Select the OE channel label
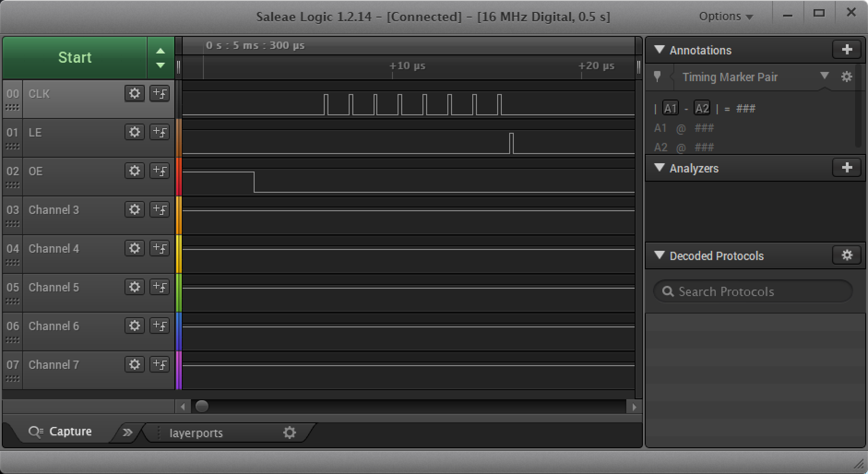868x474 pixels. coord(36,171)
